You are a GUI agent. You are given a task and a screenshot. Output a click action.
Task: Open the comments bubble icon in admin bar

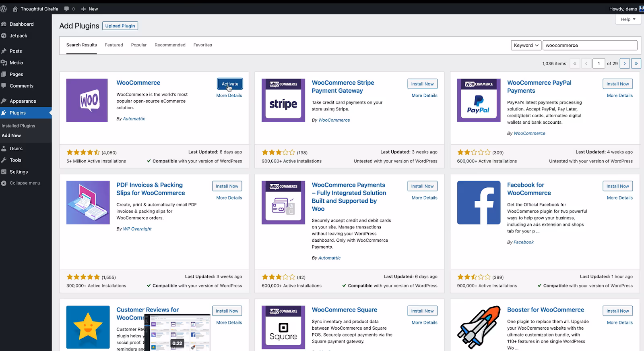coord(67,9)
